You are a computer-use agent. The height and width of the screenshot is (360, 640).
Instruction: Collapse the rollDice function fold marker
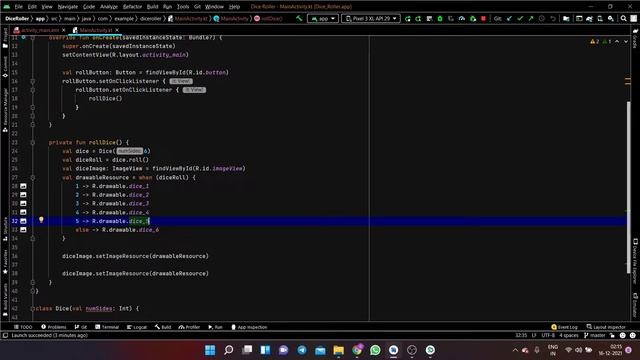click(33, 142)
